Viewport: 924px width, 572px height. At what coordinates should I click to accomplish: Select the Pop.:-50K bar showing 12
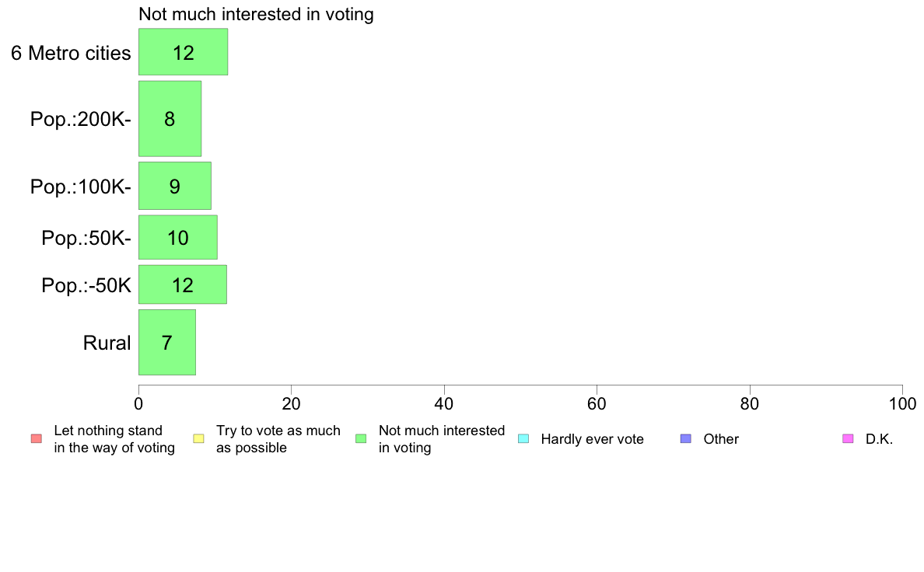(183, 284)
